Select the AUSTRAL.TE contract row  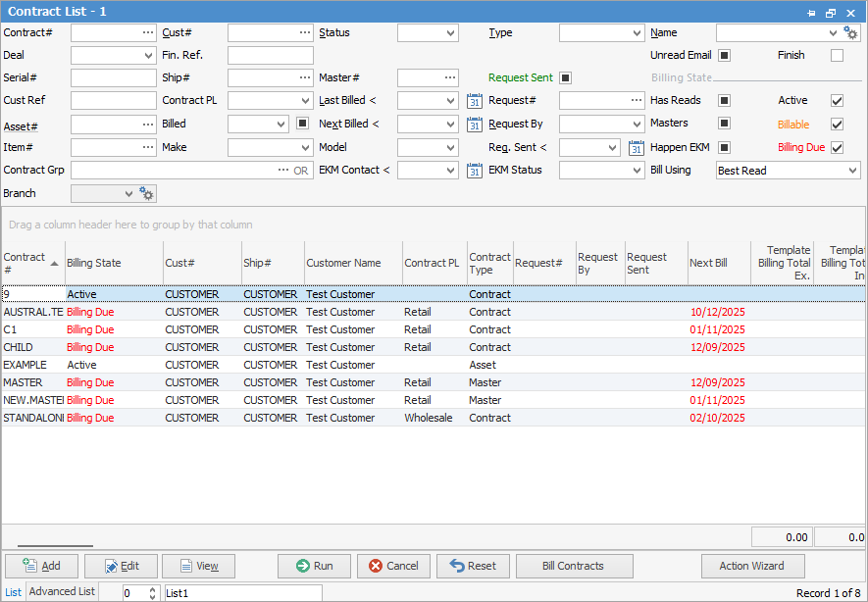pyautogui.click(x=433, y=312)
